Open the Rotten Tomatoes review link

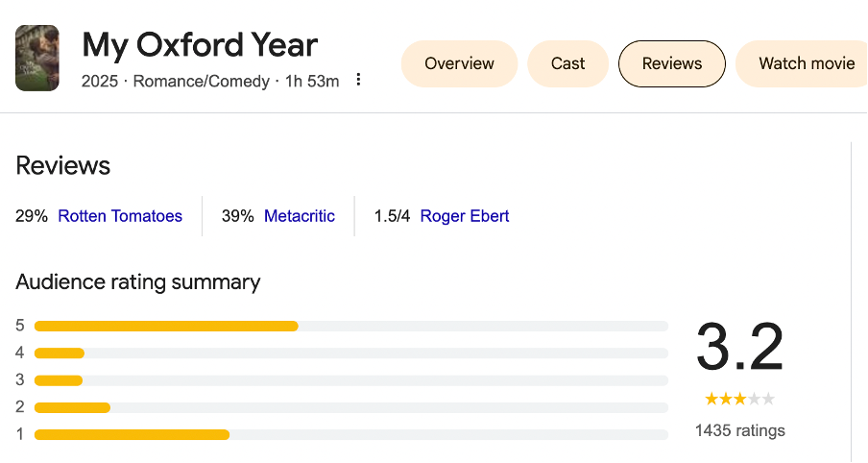pyautogui.click(x=120, y=216)
